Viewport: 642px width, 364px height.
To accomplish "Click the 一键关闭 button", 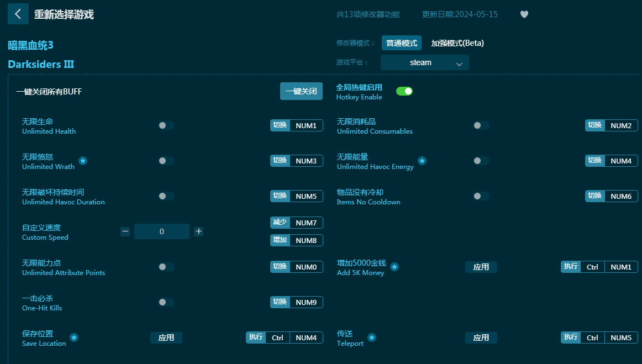I will click(x=301, y=91).
